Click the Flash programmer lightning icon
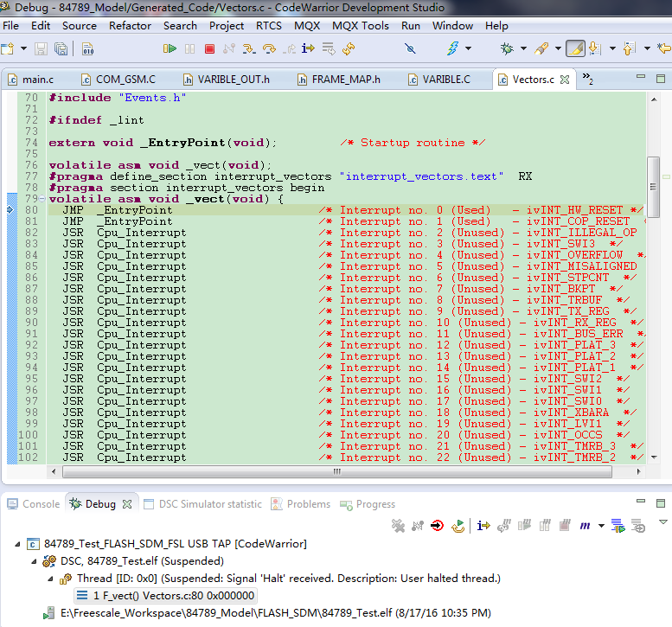This screenshot has height=627, width=672. 453,48
